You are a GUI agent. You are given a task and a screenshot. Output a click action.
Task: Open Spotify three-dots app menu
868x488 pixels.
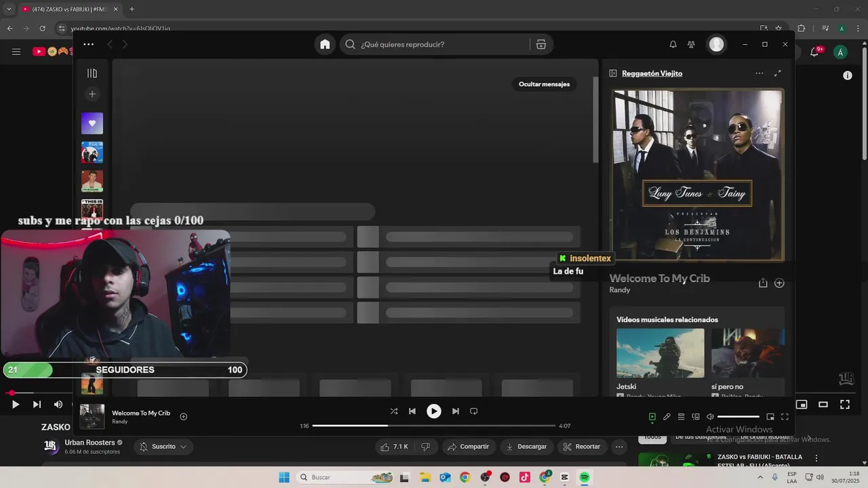[x=89, y=44]
